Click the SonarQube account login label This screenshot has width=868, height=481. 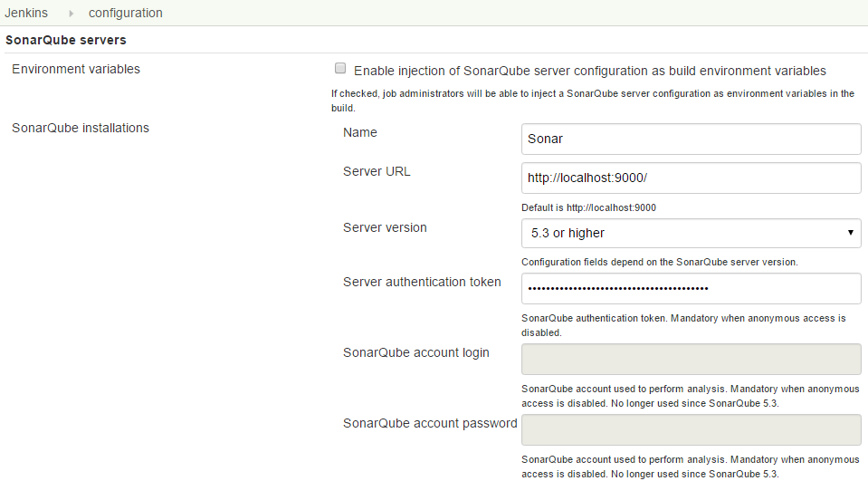415,353
